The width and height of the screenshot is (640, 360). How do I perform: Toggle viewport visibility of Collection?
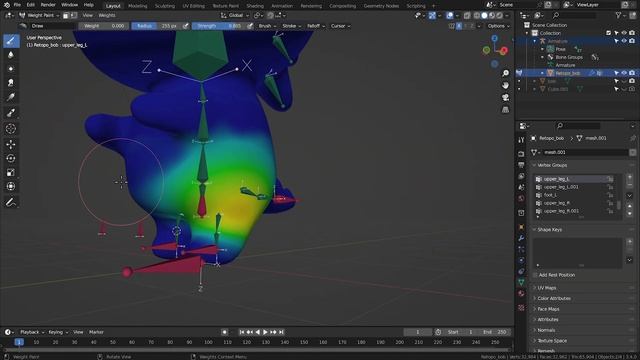tap(624, 33)
